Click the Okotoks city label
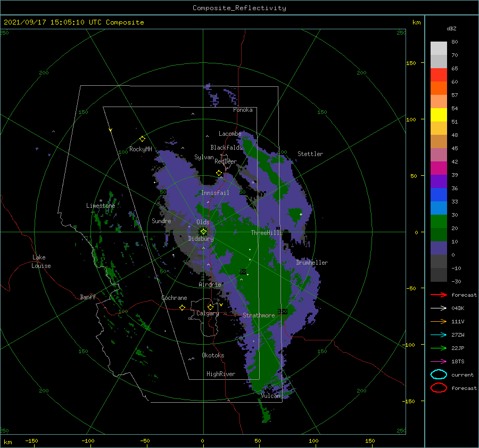 (x=213, y=355)
